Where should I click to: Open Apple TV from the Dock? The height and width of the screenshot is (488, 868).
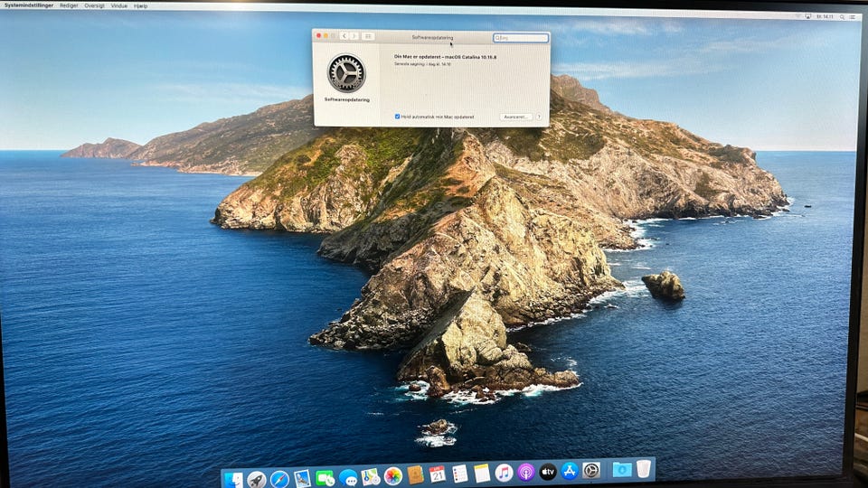[x=548, y=472]
